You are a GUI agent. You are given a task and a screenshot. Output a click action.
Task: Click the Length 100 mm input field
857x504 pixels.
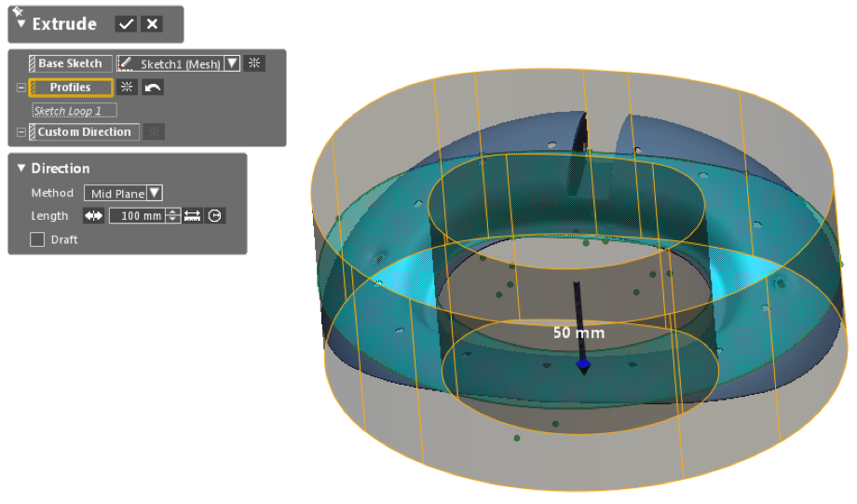click(137, 216)
